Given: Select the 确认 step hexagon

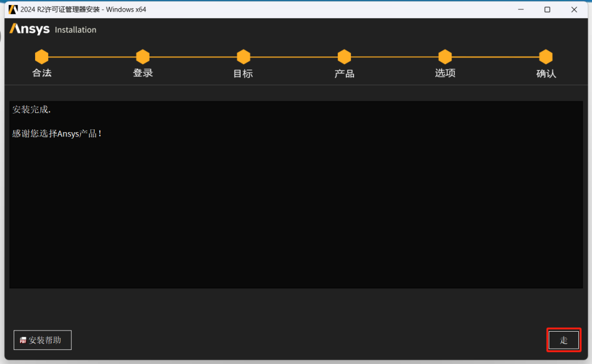Looking at the screenshot, I should (x=546, y=57).
